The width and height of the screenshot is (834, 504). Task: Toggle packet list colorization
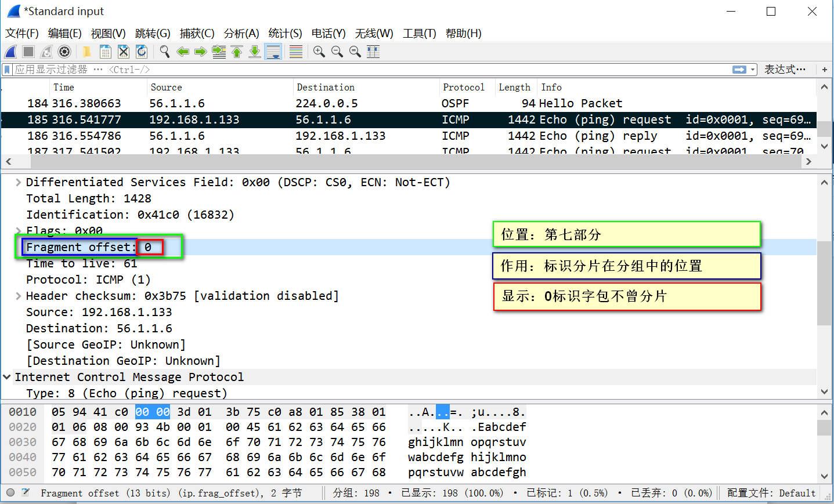click(296, 52)
